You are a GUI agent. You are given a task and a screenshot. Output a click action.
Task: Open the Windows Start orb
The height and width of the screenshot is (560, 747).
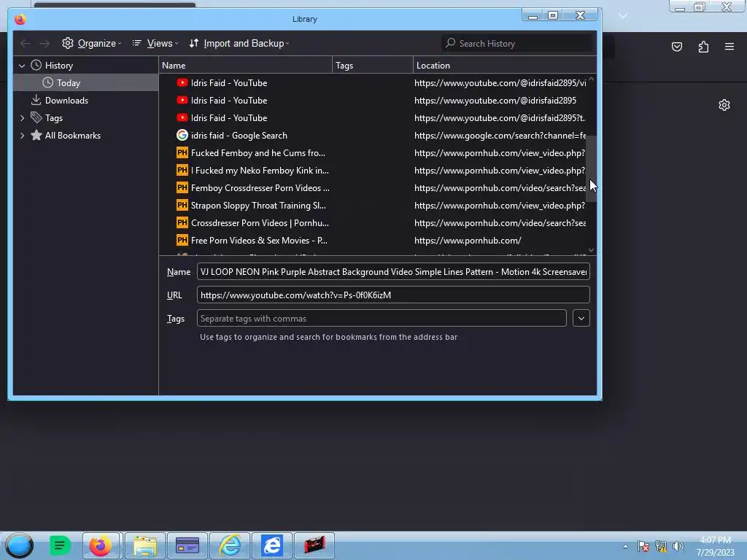pyautogui.click(x=20, y=545)
